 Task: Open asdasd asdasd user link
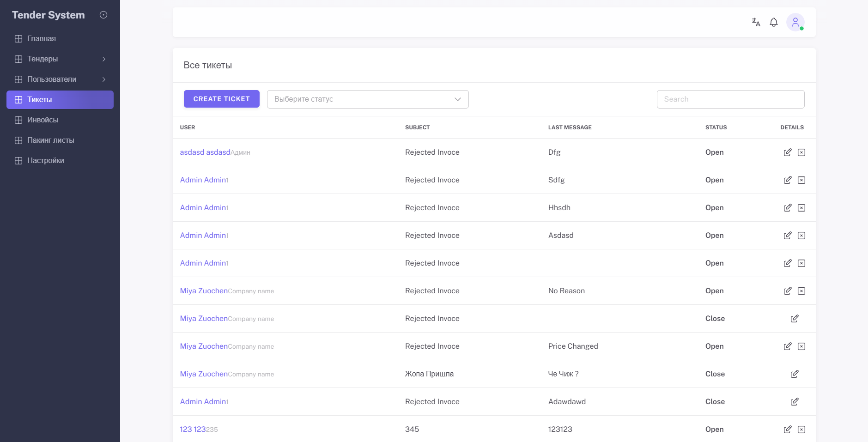point(205,152)
